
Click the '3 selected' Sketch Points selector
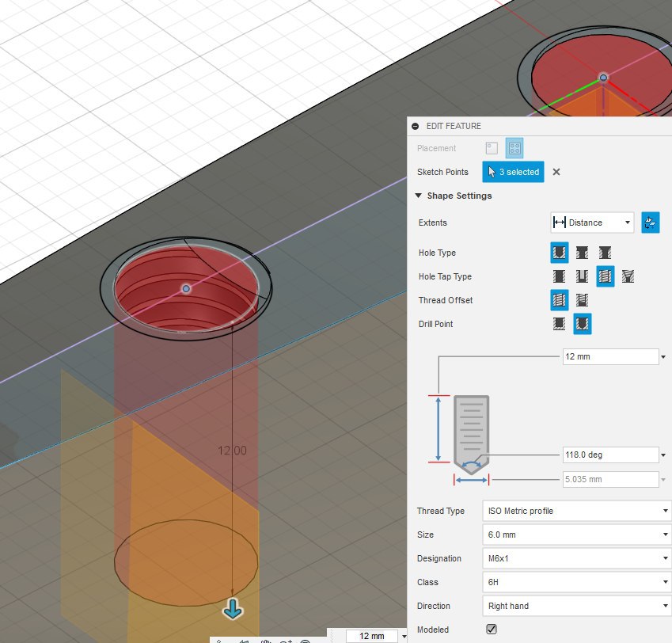(513, 172)
